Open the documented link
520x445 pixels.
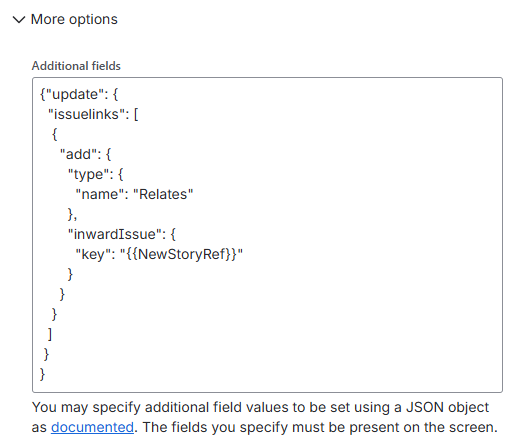[92, 427]
